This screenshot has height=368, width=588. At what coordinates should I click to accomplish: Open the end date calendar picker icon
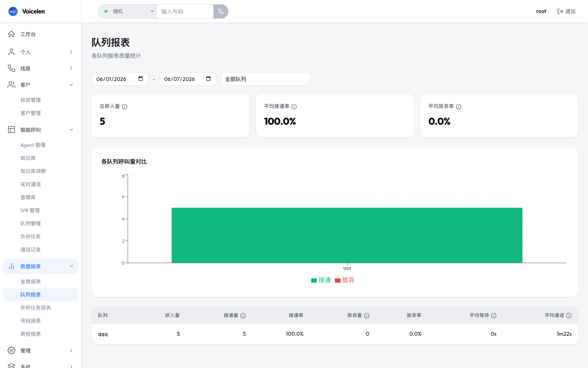pyautogui.click(x=208, y=79)
